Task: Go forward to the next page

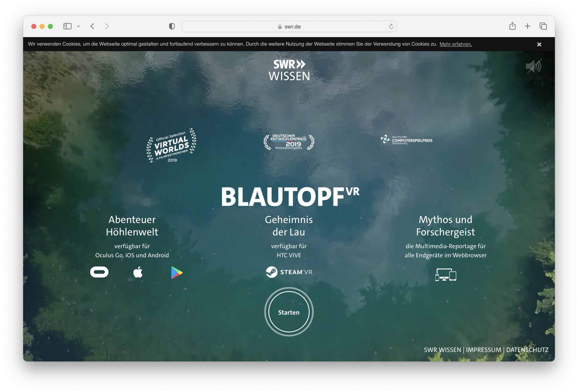Action: (x=107, y=26)
